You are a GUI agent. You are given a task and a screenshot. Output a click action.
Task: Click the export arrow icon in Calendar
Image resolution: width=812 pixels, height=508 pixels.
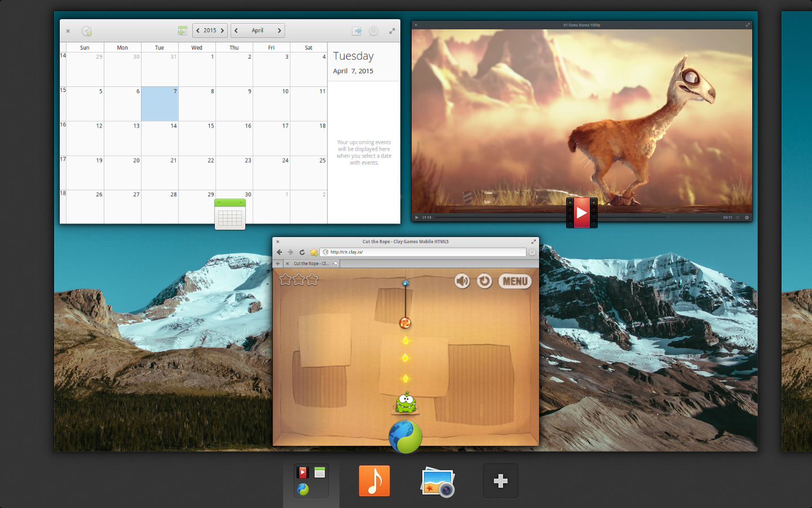click(356, 31)
